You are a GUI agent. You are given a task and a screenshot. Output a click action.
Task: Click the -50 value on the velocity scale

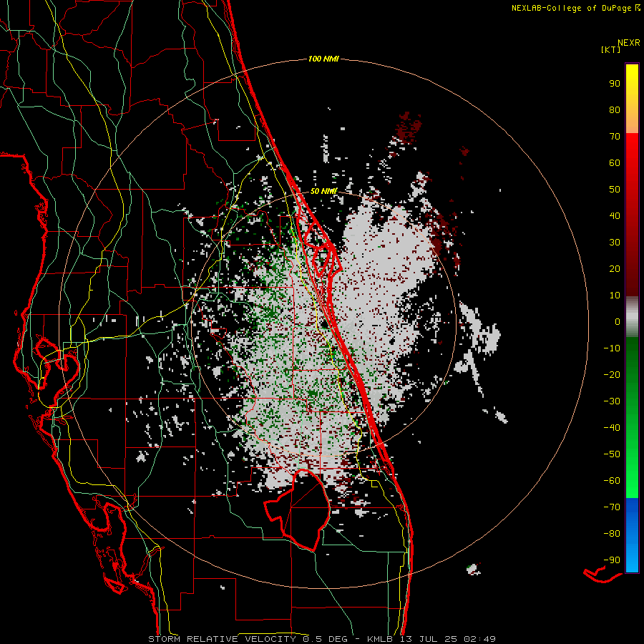pos(612,454)
